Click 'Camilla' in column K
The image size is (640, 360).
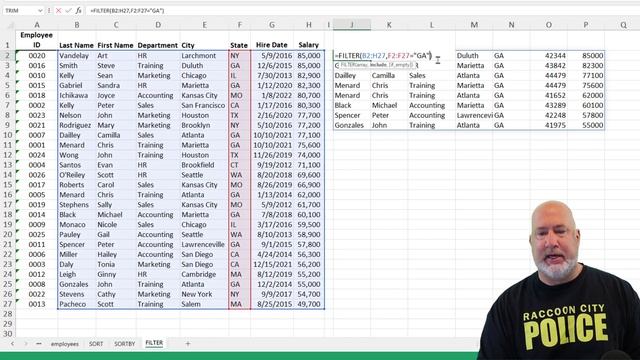389,76
